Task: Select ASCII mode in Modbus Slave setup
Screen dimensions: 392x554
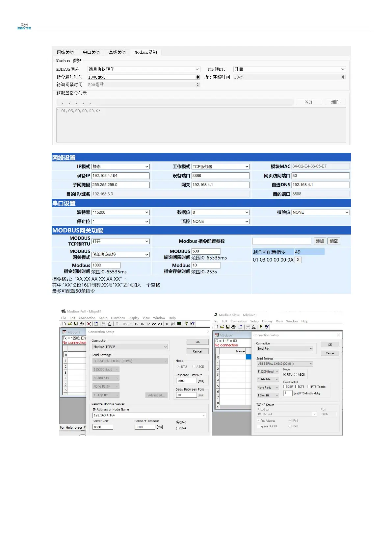Action: point(296,374)
